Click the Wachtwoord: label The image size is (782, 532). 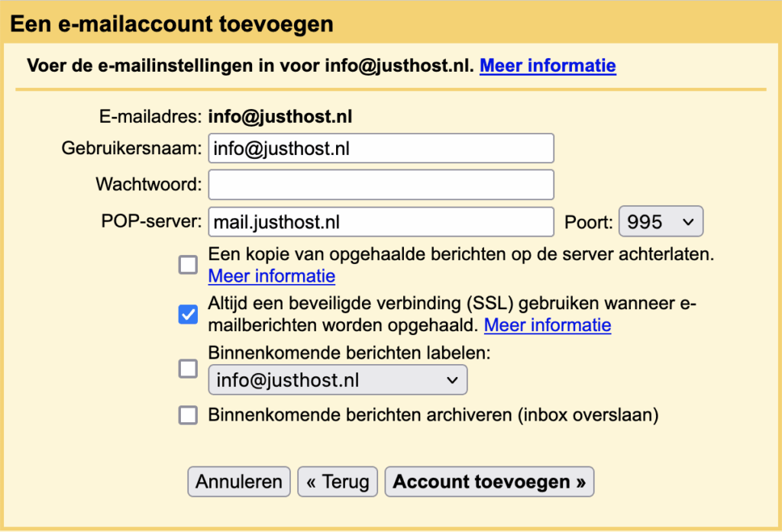click(149, 185)
